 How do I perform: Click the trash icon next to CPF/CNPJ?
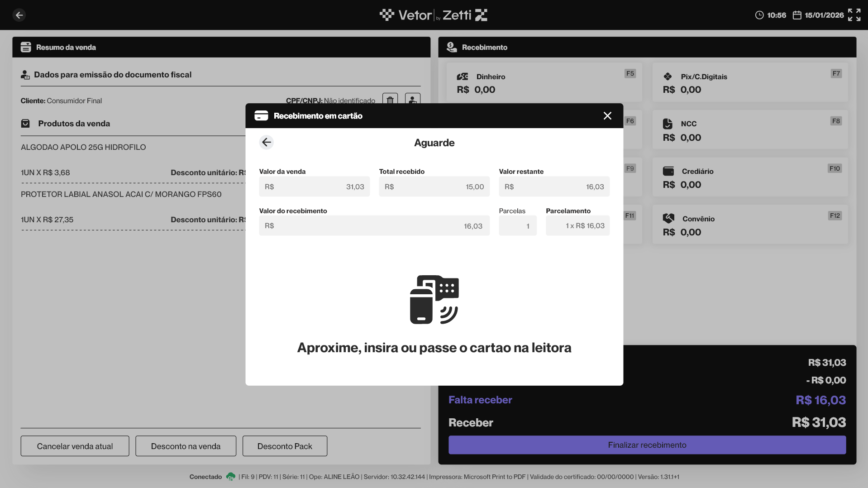tap(390, 99)
